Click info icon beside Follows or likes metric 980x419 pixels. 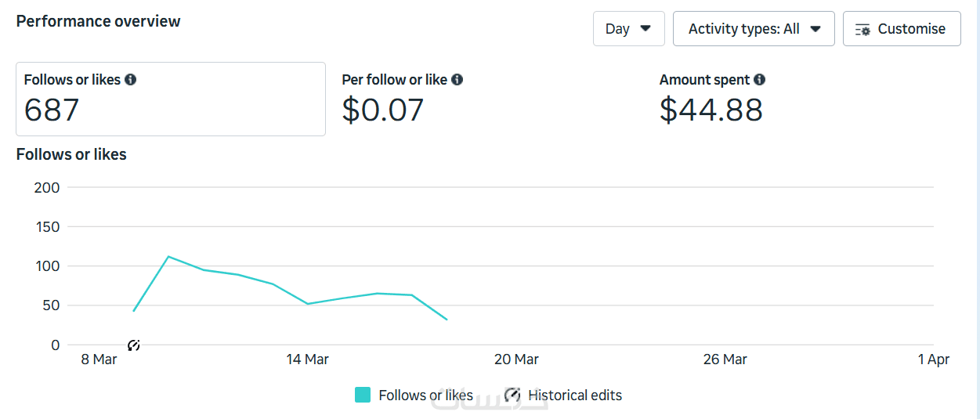coord(131,80)
